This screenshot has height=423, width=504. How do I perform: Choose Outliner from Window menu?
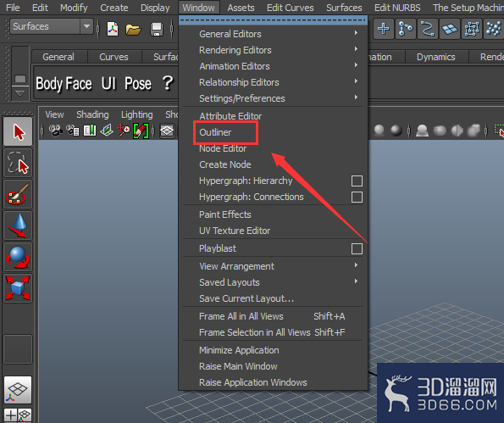(215, 132)
